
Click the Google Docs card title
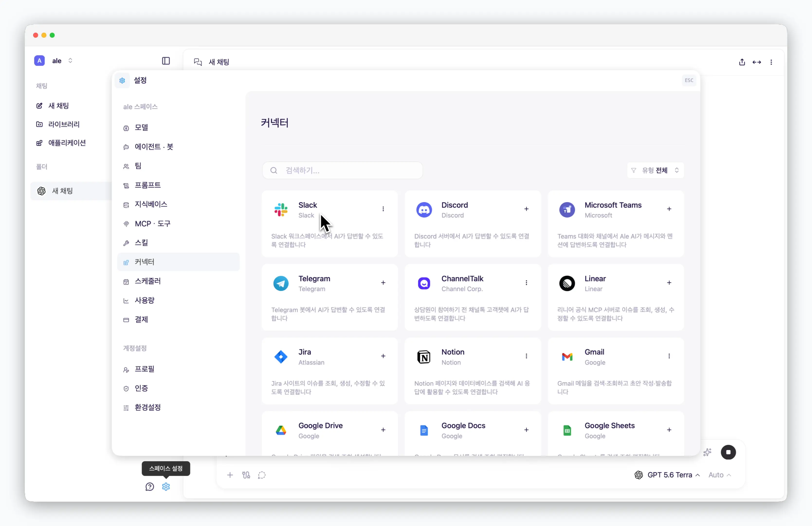pyautogui.click(x=463, y=426)
